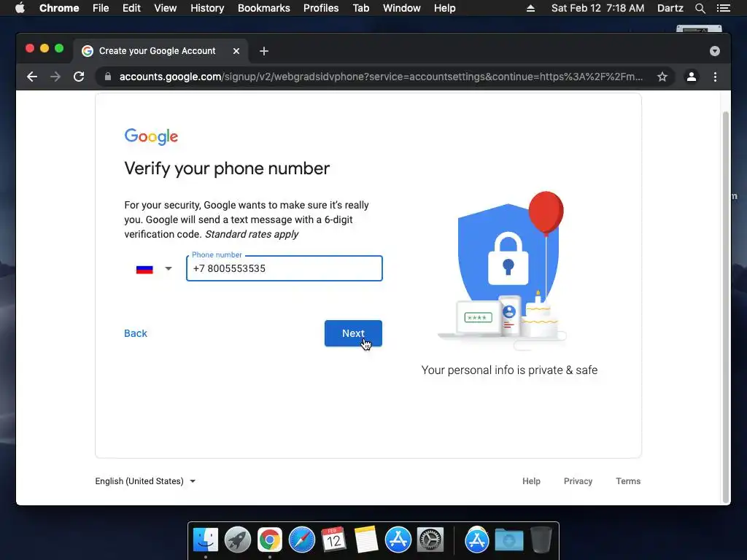The image size is (747, 560).
Task: Close the Create your Google Account tab
Action: 236,51
